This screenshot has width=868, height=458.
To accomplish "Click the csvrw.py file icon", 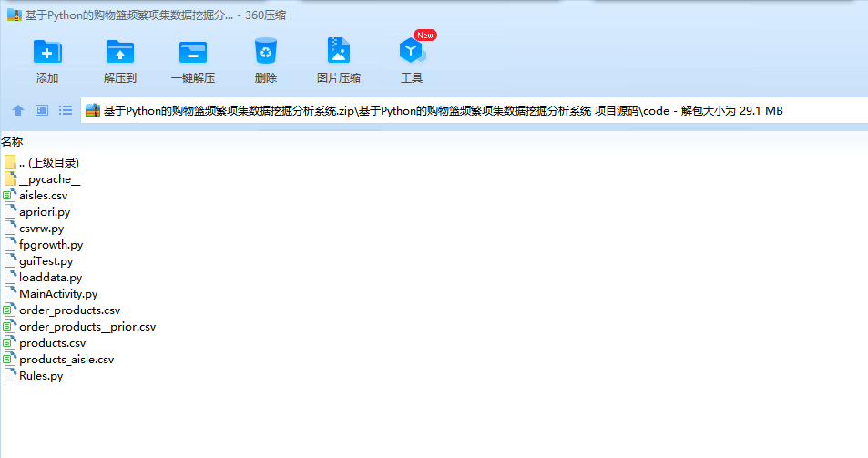I will 10,228.
